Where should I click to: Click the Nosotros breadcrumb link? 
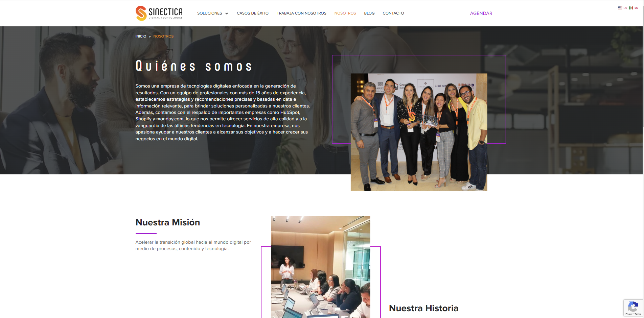(x=163, y=36)
